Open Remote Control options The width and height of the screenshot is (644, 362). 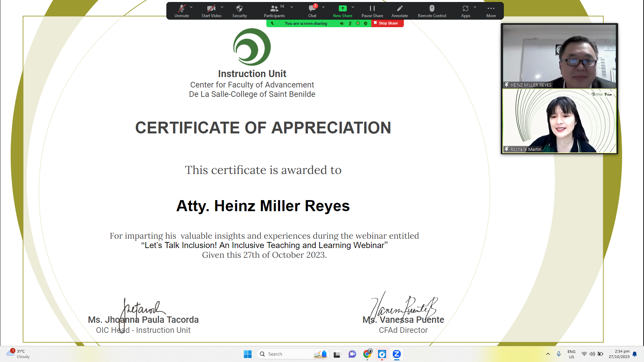click(x=432, y=11)
